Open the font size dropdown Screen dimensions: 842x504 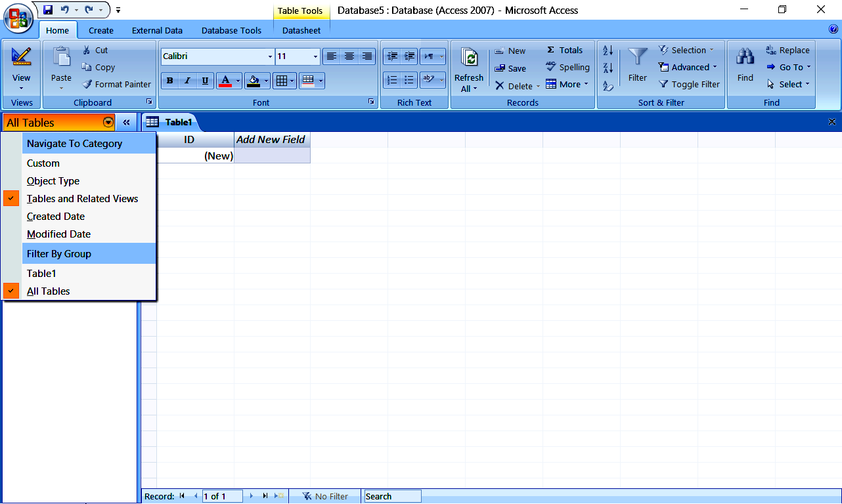(x=314, y=56)
